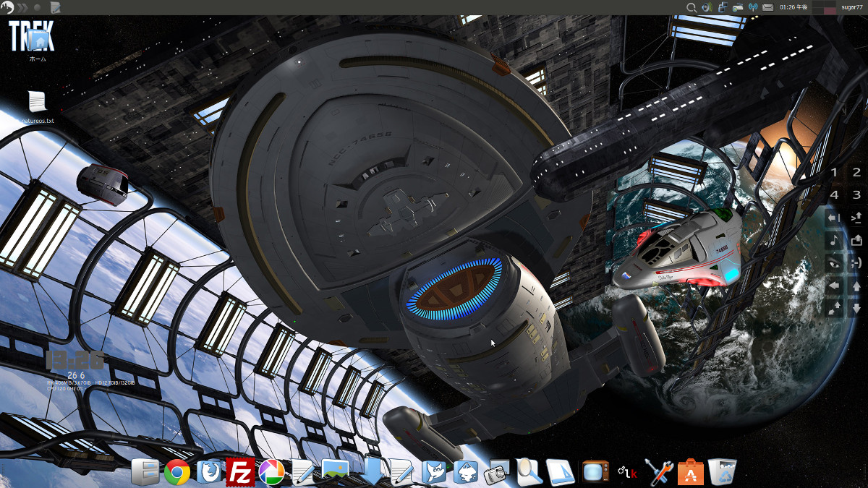The image size is (868, 488).
Task: Launch GIMP from the dock
Action: [x=434, y=472]
